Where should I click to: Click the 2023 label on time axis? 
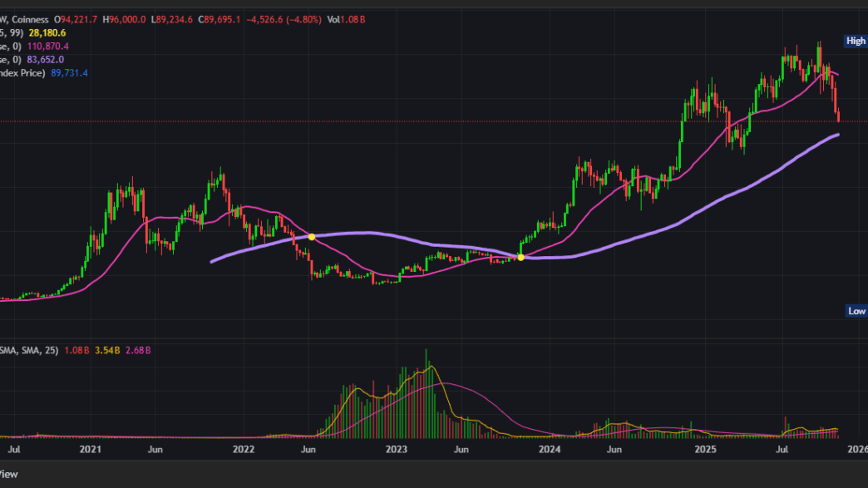pos(397,450)
